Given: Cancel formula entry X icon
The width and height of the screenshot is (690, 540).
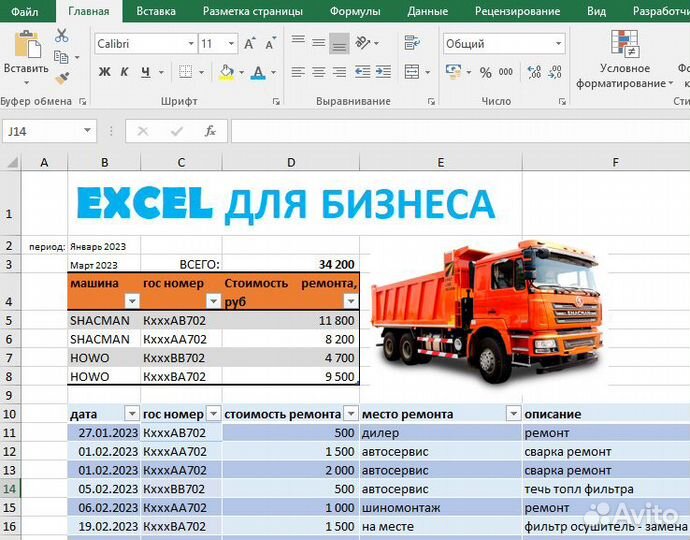Looking at the screenshot, I should pyautogui.click(x=143, y=131).
